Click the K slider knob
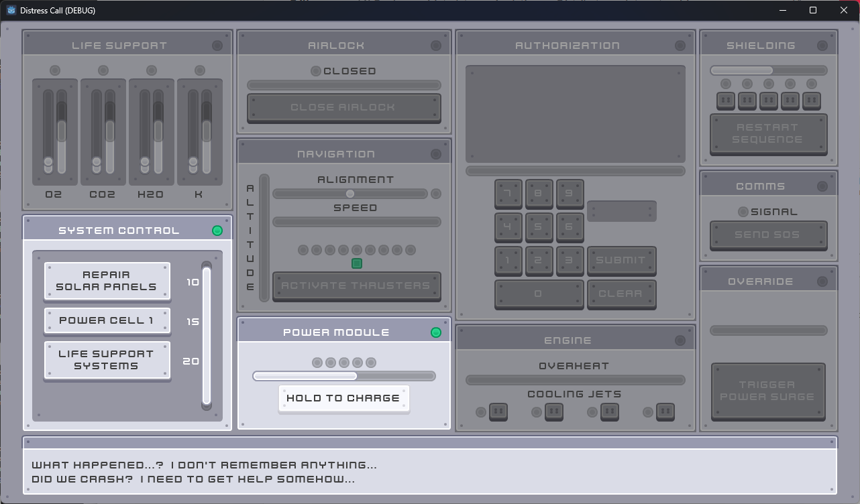 coord(193,162)
